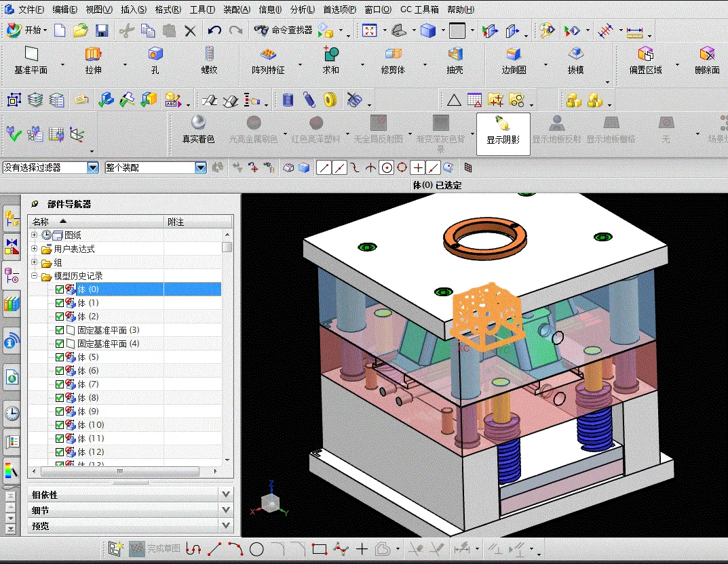728x564 pixels.
Task: Select the 体 (7) tree row
Action: [x=124, y=384]
